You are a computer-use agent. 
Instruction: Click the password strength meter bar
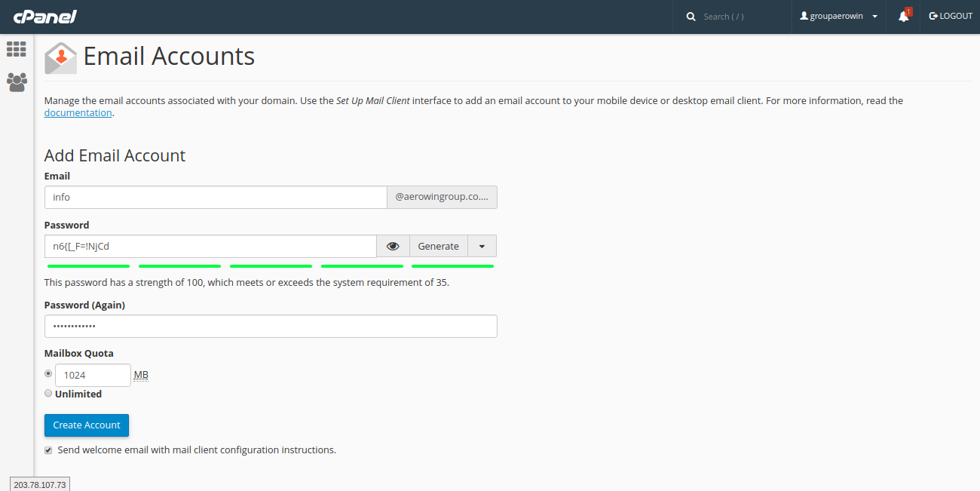point(271,266)
